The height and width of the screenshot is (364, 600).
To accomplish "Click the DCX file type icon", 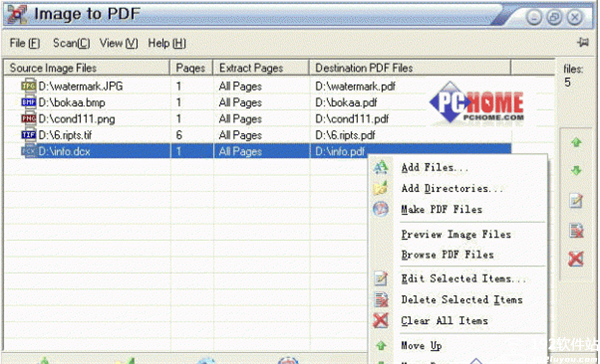I will point(29,151).
